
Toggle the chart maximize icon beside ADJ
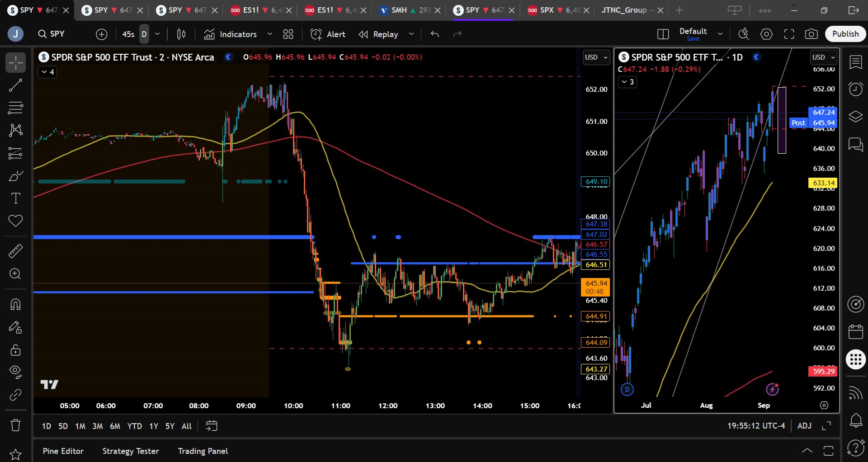826,426
